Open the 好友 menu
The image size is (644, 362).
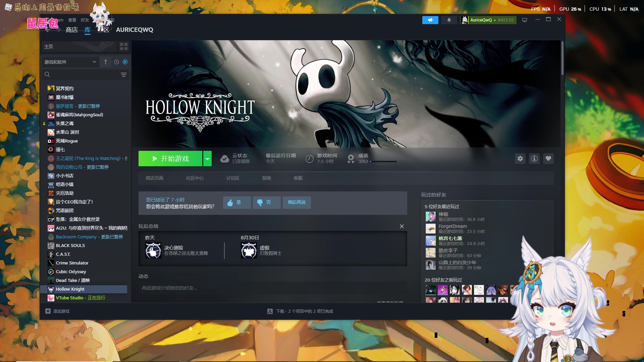tap(85, 20)
